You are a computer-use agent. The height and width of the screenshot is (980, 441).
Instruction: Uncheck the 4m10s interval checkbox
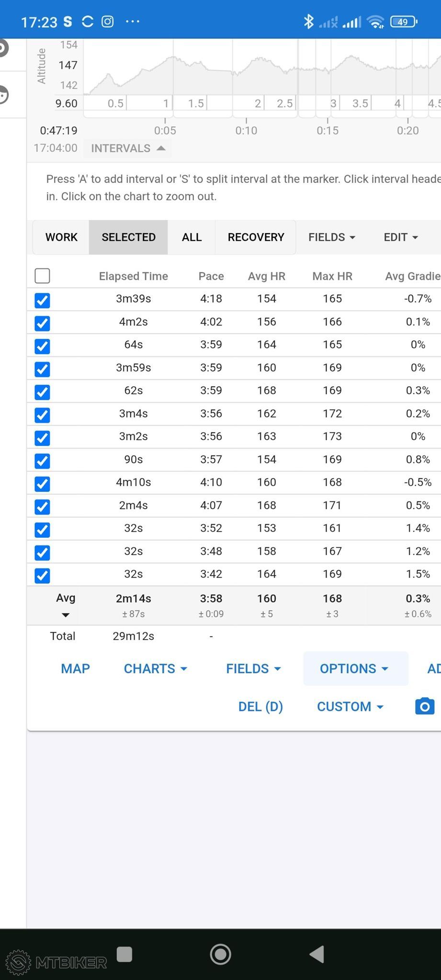(x=42, y=484)
